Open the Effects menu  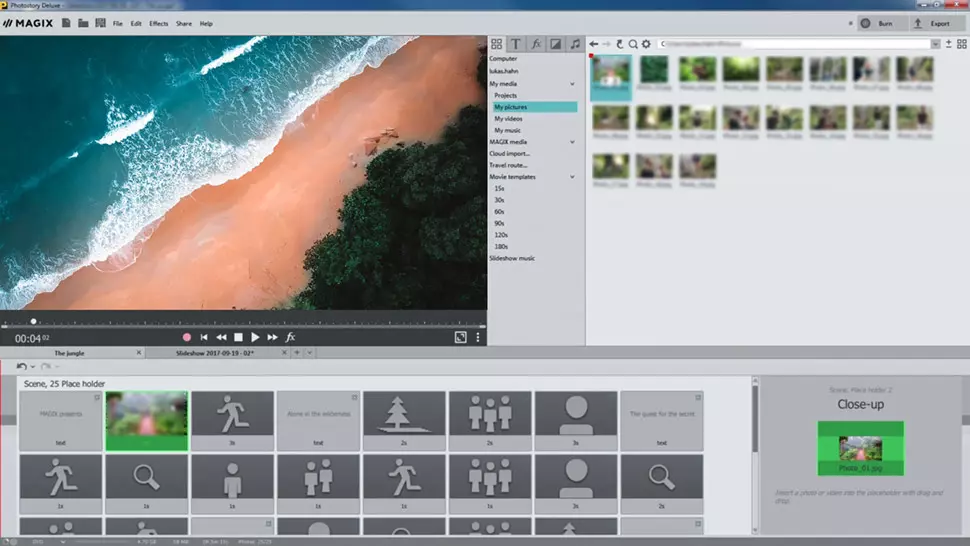(x=158, y=23)
